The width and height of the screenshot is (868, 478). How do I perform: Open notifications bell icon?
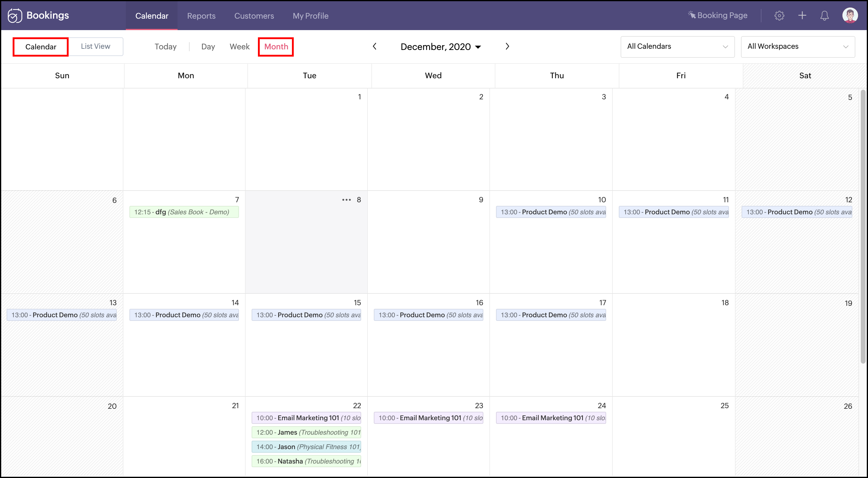pos(824,16)
